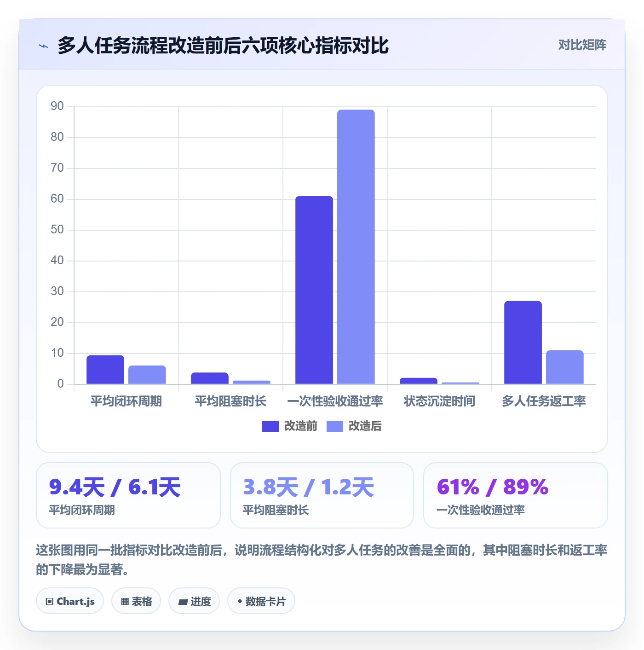The image size is (644, 650).
Task: Click the 改造后 legend label text
Action: click(365, 426)
